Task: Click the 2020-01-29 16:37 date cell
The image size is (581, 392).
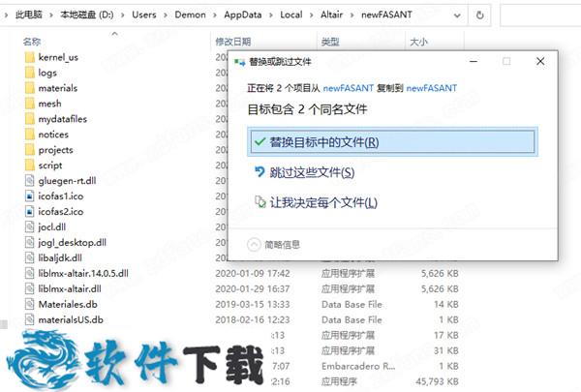Action: [253, 289]
